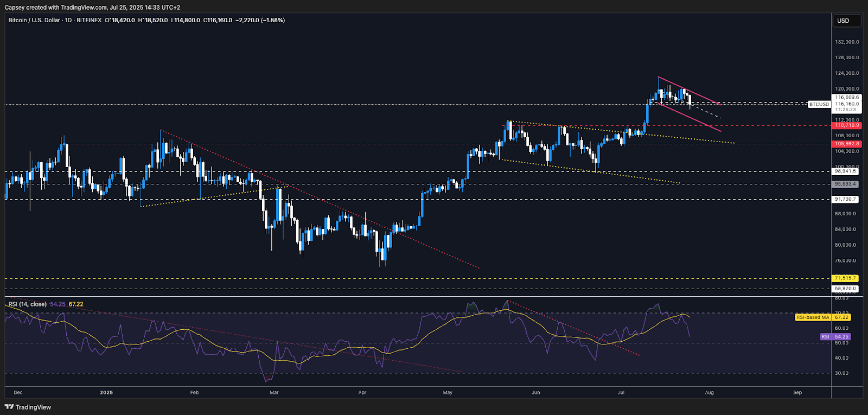This screenshot has width=868, height=415.
Task: Click the 2025 label on time axis
Action: tap(106, 392)
